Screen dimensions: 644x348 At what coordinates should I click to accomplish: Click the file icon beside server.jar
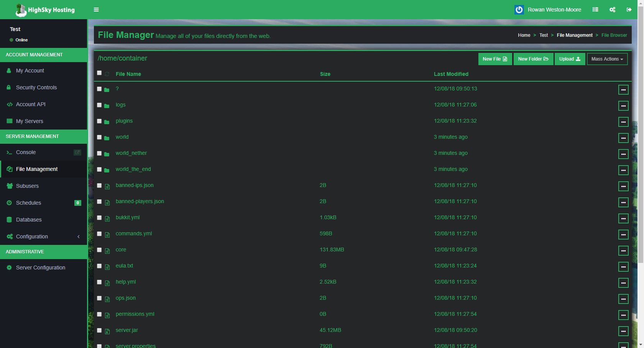107,331
